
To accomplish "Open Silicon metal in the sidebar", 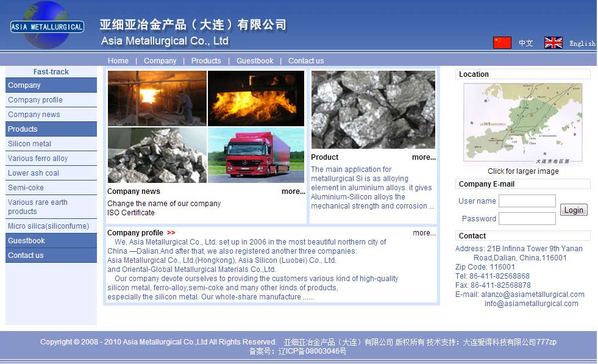I will tap(30, 144).
